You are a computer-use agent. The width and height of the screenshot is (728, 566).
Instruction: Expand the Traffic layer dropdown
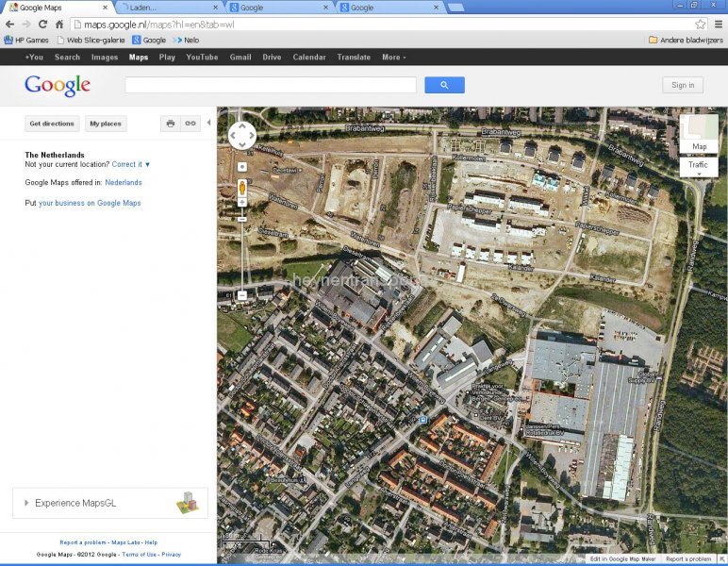pyautogui.click(x=699, y=167)
